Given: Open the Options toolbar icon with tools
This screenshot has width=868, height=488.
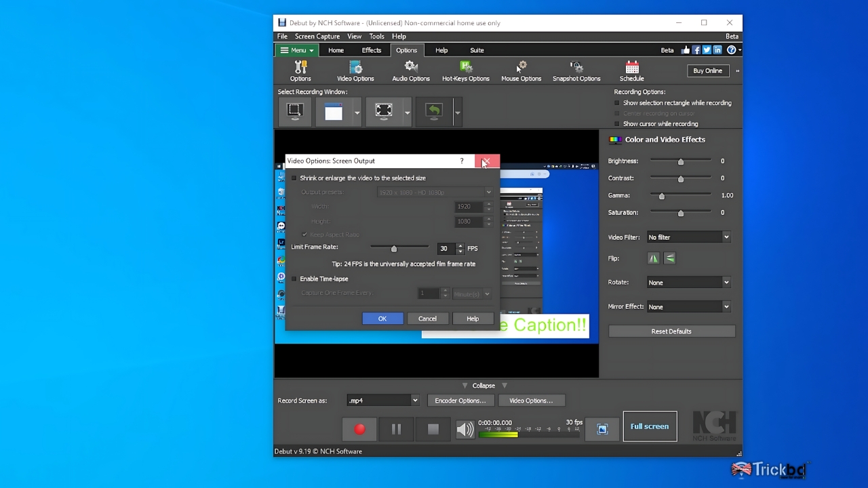Looking at the screenshot, I should click(x=300, y=71).
